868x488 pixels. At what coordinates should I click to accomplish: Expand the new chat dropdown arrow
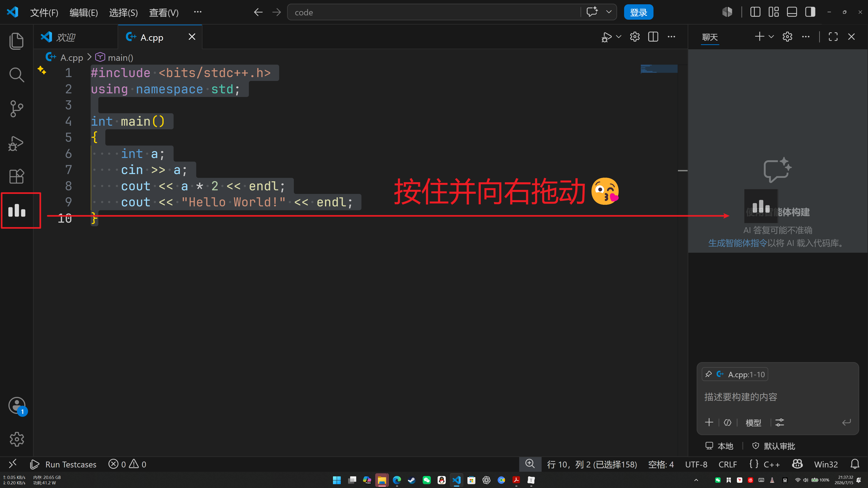pos(771,37)
